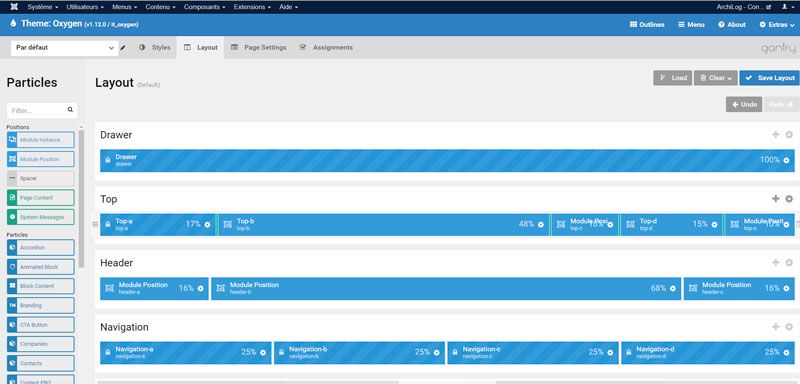Open the About page
Image resolution: width=800 pixels, height=384 pixels.
point(732,24)
